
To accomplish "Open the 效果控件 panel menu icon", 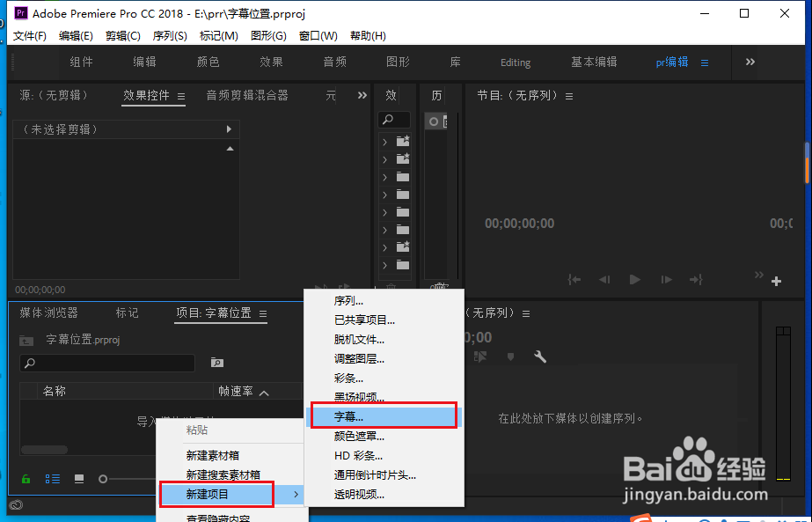I will (181, 96).
